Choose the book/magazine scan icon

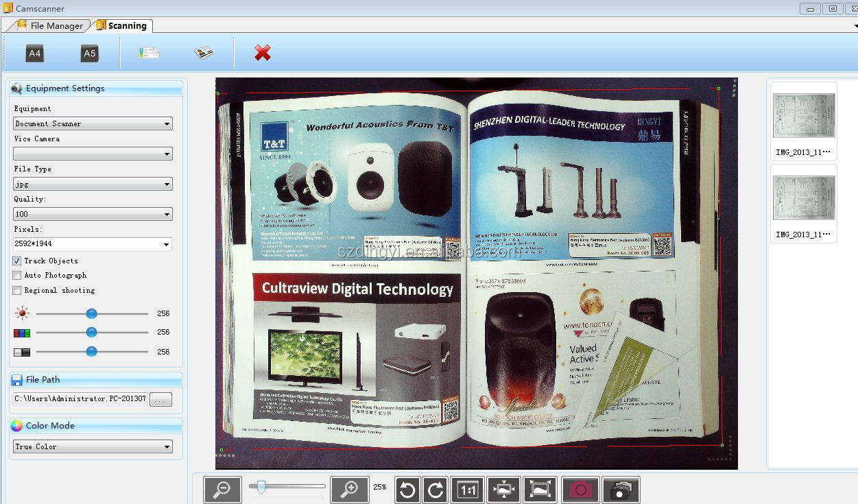click(203, 53)
